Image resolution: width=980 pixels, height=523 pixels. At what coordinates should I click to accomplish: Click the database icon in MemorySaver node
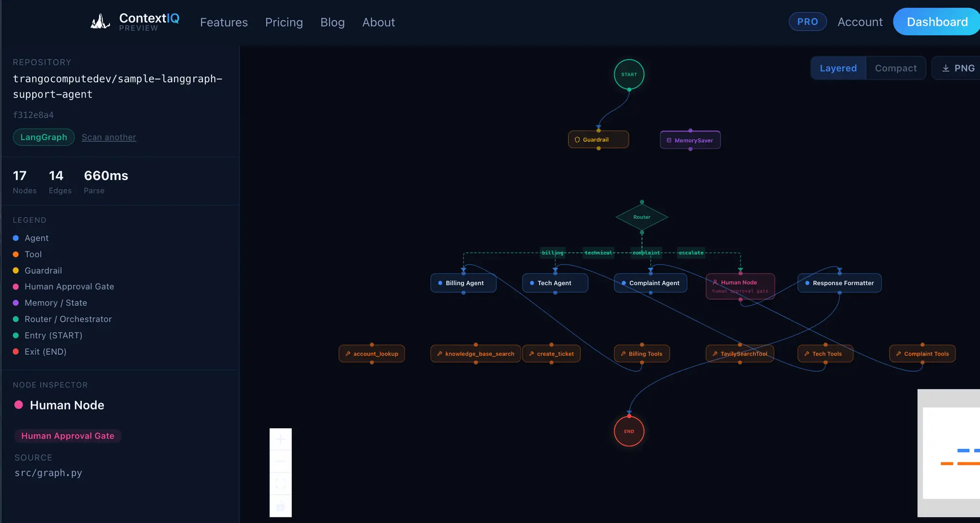coord(669,140)
